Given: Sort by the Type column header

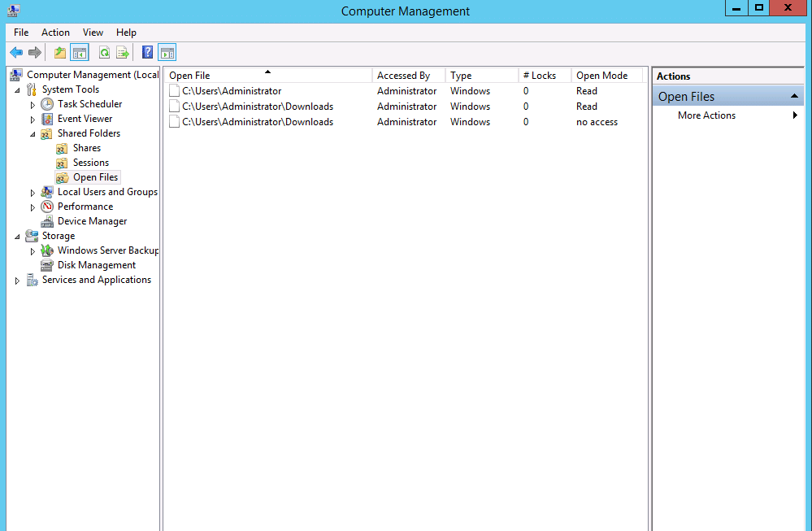Looking at the screenshot, I should [x=482, y=76].
